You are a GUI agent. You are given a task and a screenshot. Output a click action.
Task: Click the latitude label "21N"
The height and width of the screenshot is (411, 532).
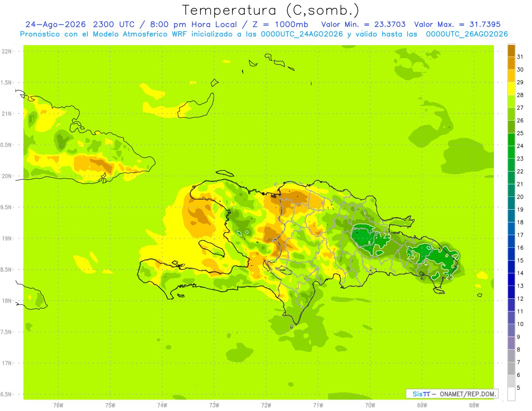7,114
